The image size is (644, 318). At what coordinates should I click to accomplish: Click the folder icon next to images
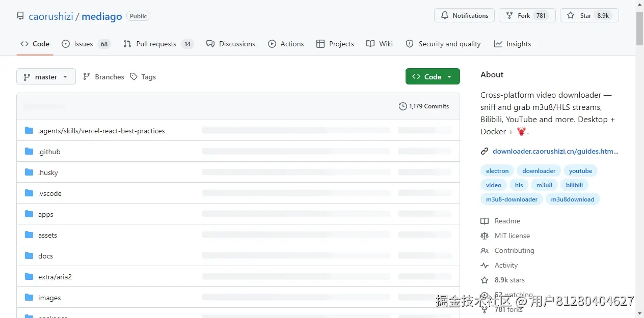[x=29, y=298]
